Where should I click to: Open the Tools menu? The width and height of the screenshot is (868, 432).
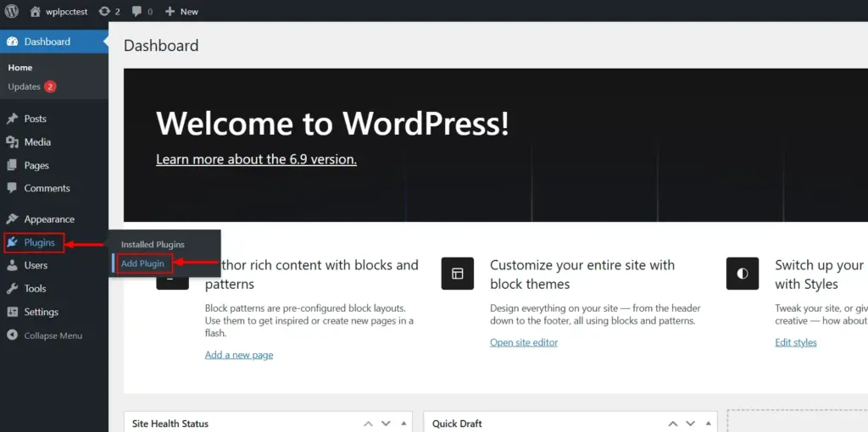(35, 288)
